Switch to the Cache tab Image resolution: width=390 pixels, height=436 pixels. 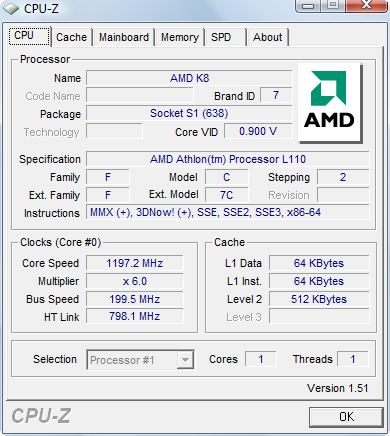point(71,37)
